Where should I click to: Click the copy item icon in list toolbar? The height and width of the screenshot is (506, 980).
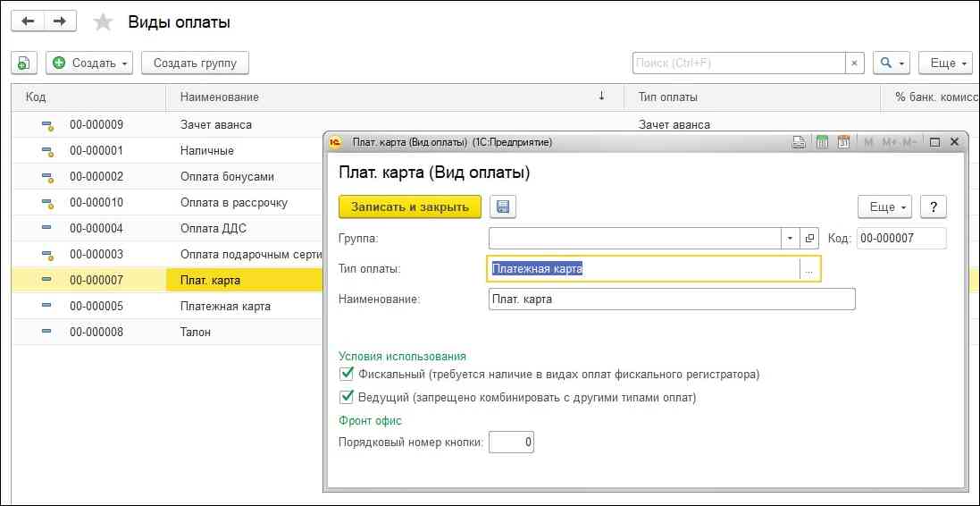point(23,63)
